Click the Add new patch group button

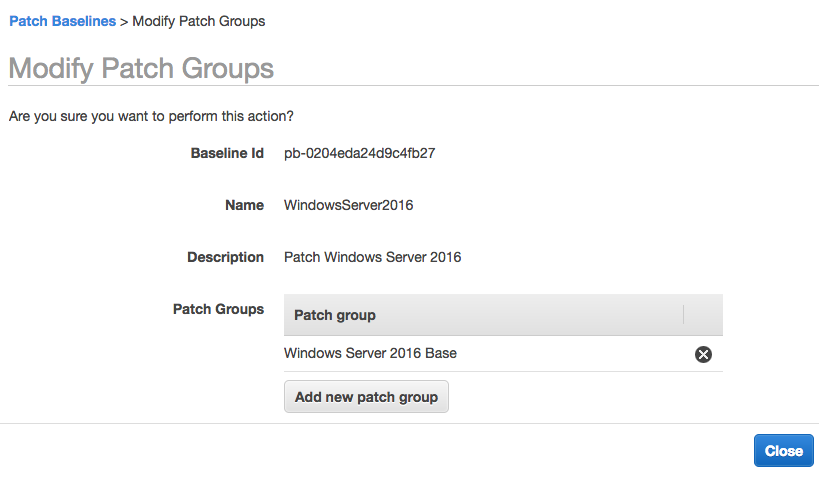pyautogui.click(x=366, y=397)
